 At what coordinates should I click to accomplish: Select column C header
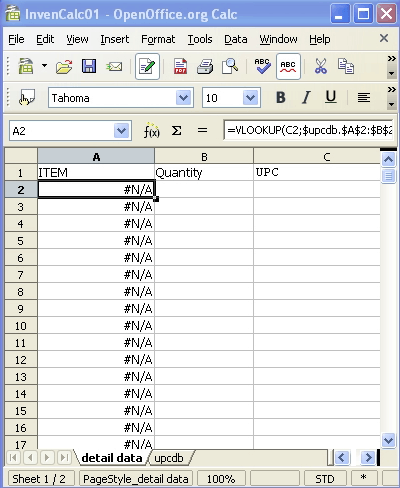pos(317,156)
